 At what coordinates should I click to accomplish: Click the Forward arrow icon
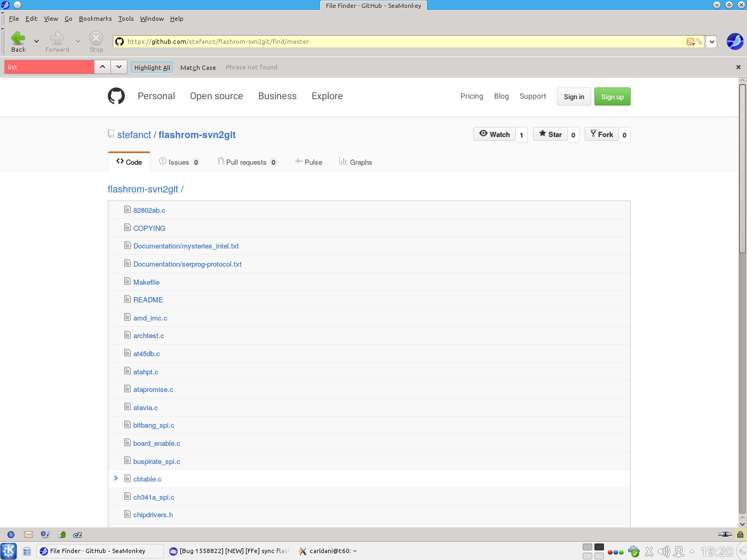point(57,38)
